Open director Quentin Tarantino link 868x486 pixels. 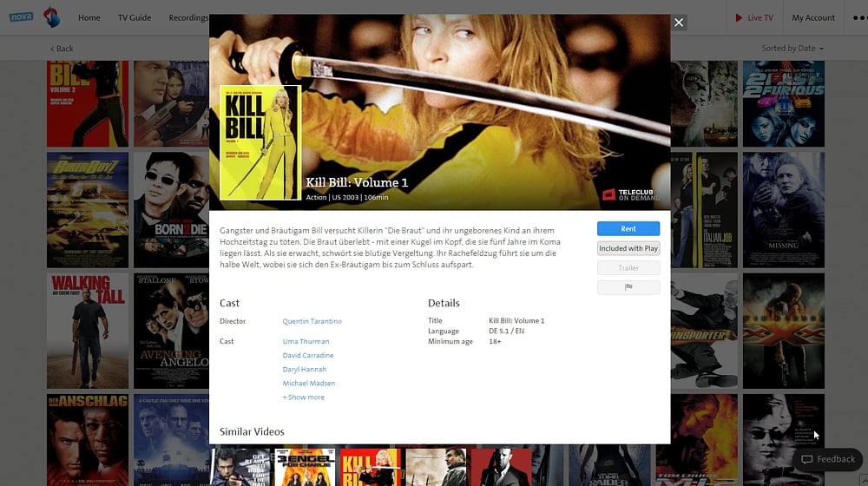[312, 321]
